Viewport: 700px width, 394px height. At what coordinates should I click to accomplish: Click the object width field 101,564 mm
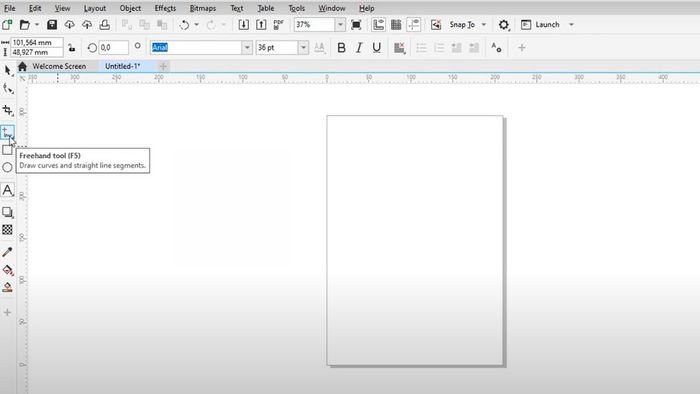[x=37, y=42]
